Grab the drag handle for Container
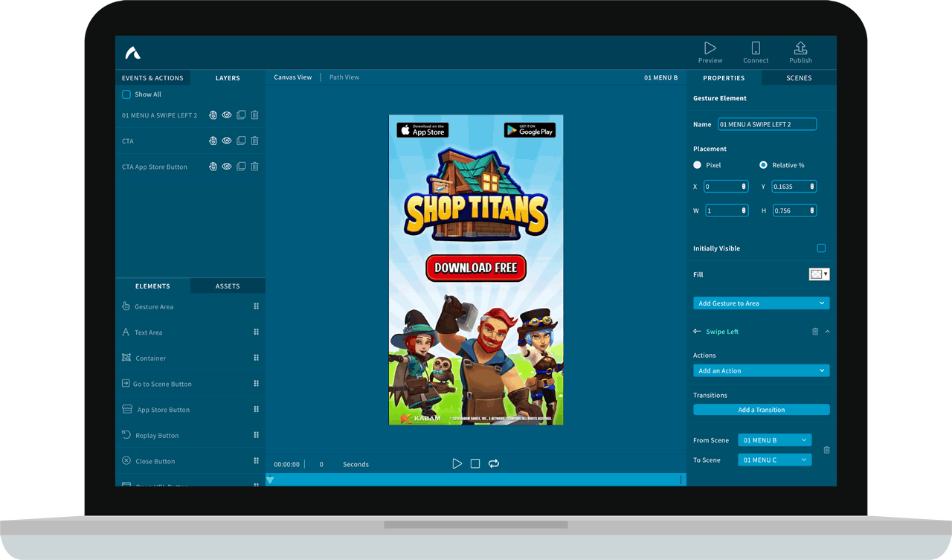952x560 pixels. coord(256,358)
